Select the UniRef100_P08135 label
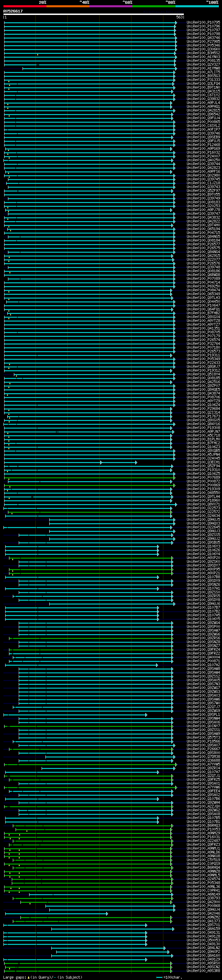222x980 pixels. click(203, 60)
